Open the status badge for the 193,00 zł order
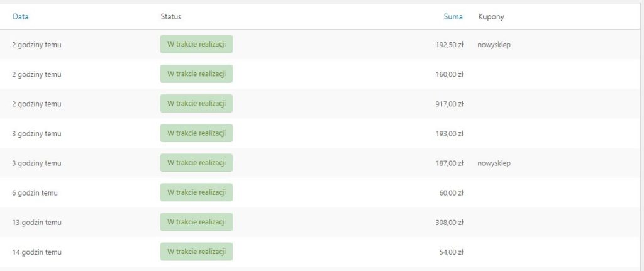Screen dimensions: 644x271 click(196, 133)
